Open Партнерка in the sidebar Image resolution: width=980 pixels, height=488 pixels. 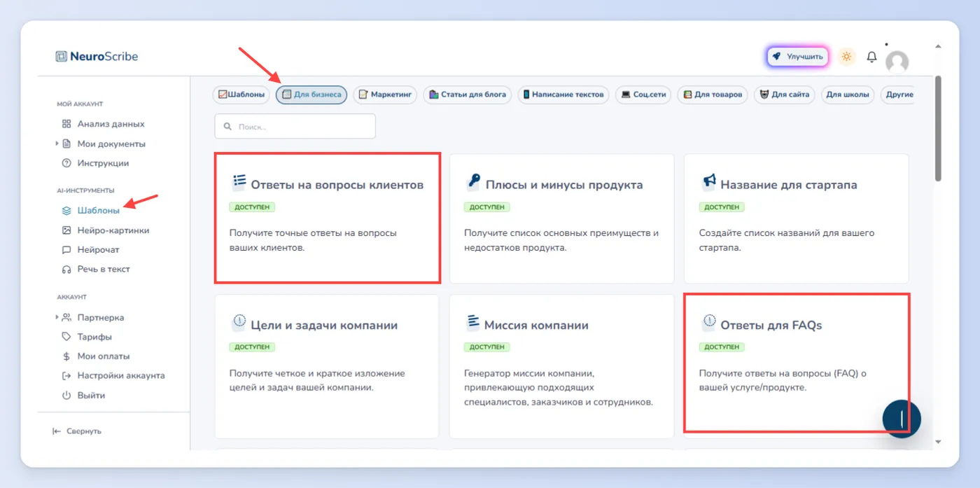100,317
